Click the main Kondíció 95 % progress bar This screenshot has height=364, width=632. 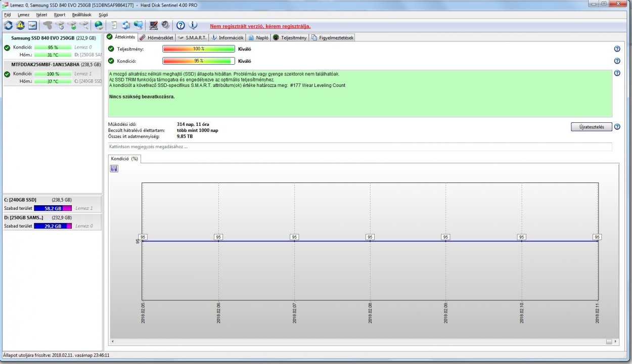coord(199,61)
